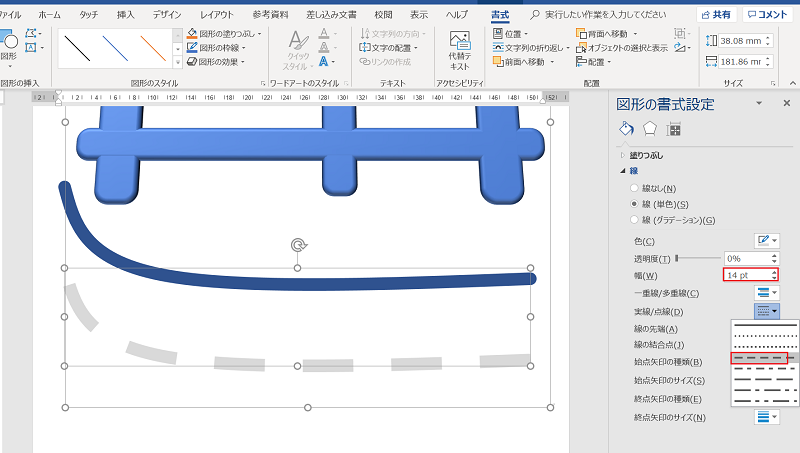Viewport: 800px width, 453px height.
Task: Select the 線なし radio button
Action: pyautogui.click(x=634, y=188)
